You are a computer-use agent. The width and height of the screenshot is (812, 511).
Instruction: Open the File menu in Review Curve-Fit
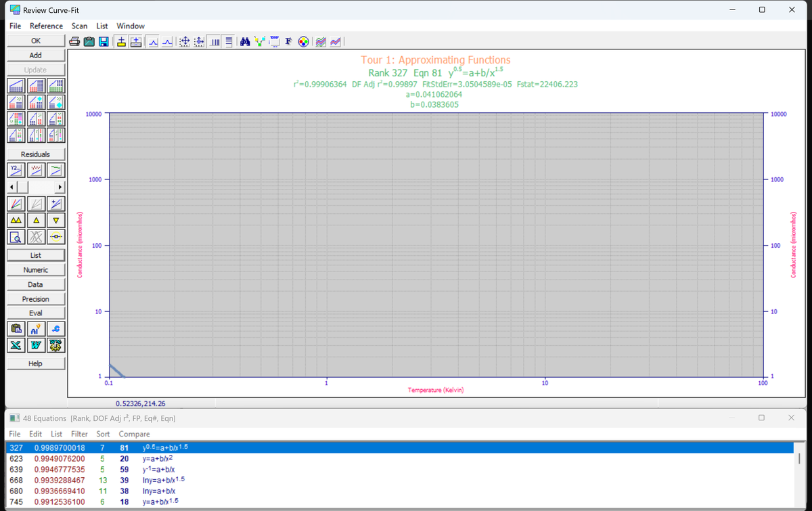15,26
